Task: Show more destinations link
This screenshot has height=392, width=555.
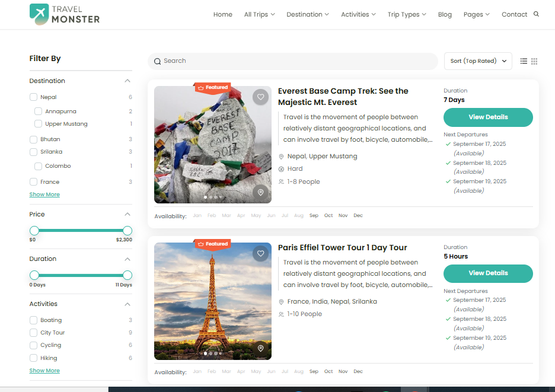Action: click(44, 195)
